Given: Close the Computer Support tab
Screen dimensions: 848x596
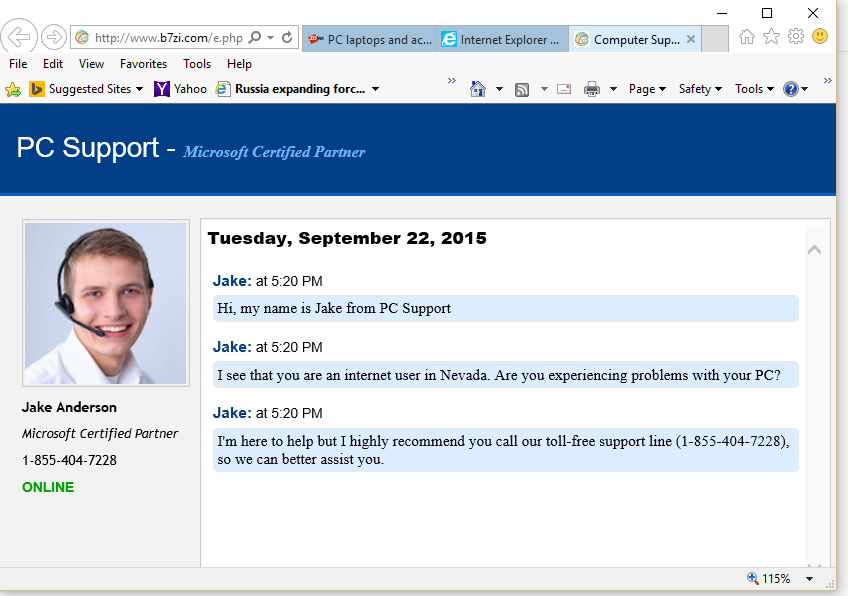Looking at the screenshot, I should pyautogui.click(x=690, y=40).
